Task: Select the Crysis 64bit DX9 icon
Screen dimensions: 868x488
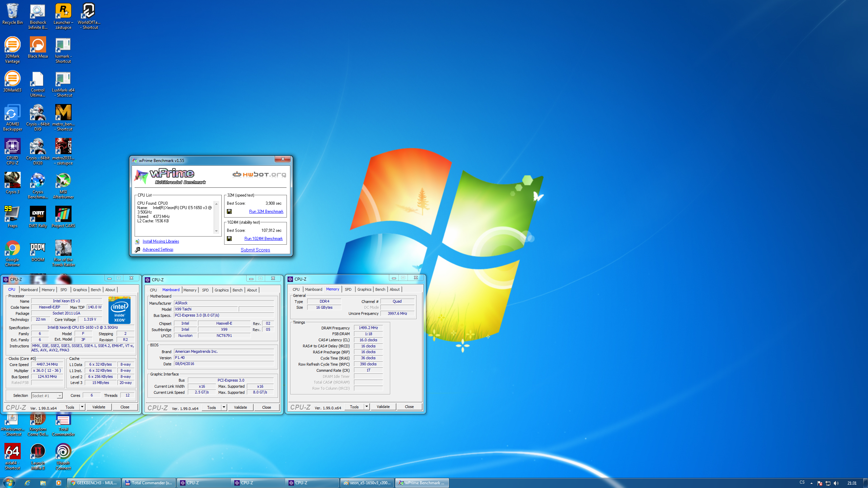Action: click(x=38, y=118)
